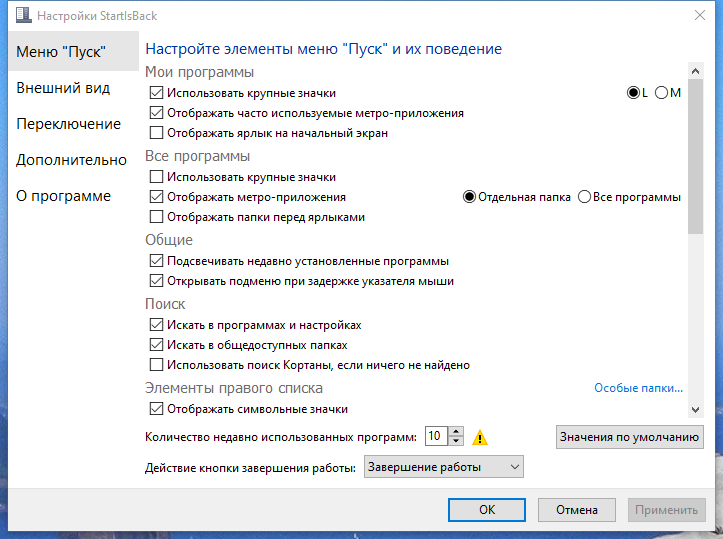
Task: Increase recent programs count with up arrow
Action: tap(456, 432)
